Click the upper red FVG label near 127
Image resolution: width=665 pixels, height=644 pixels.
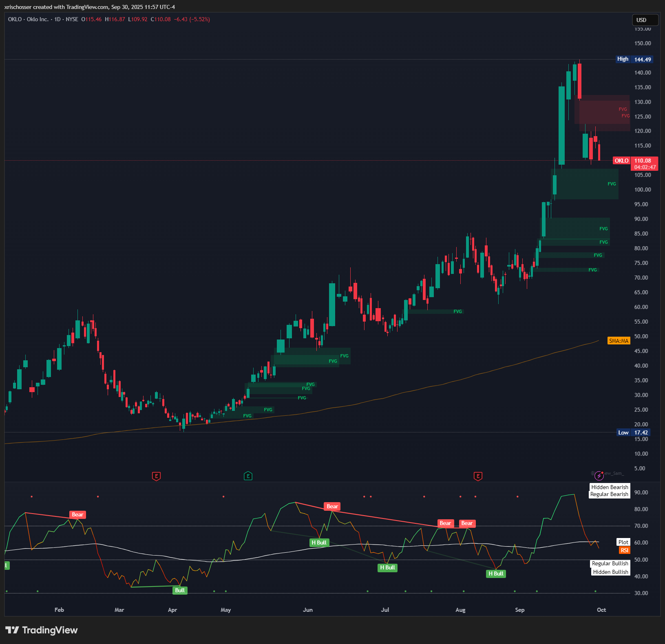click(623, 109)
